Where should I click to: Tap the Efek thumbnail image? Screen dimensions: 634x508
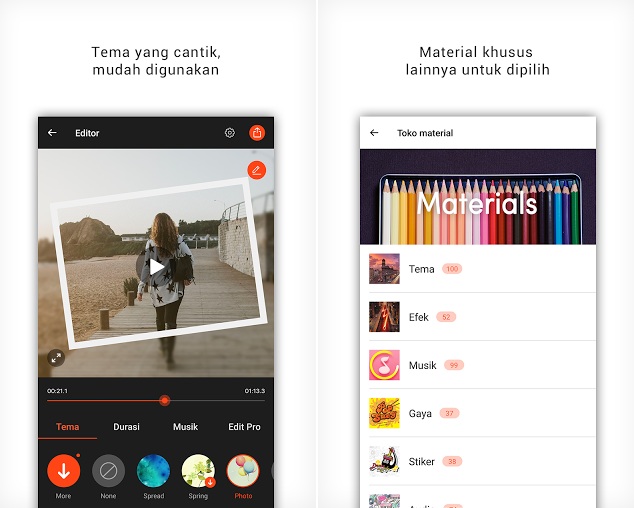pos(384,317)
